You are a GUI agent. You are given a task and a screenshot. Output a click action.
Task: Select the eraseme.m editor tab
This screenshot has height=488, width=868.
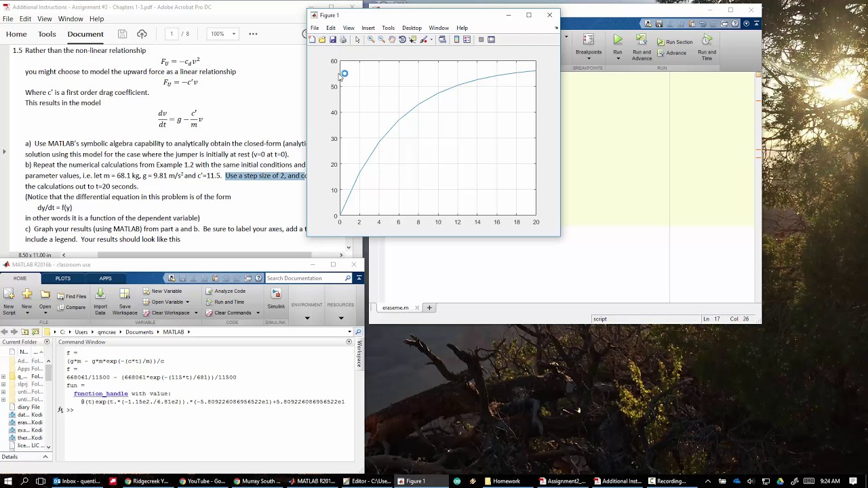[x=396, y=308]
